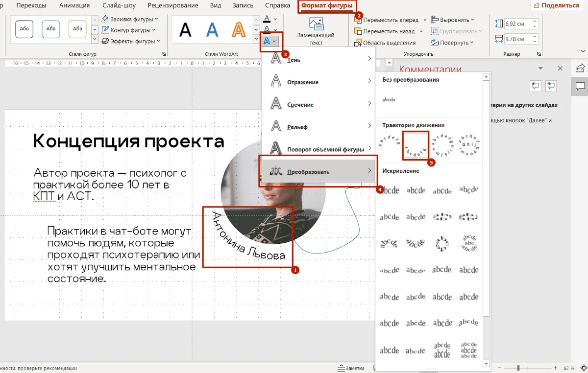
Task: Select the arch-down path transform
Action: 416,145
